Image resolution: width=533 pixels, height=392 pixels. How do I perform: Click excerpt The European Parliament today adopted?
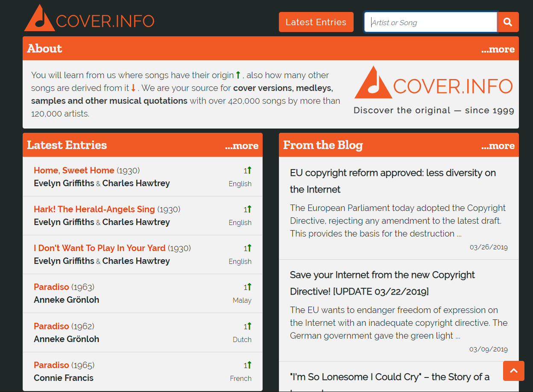tap(398, 221)
